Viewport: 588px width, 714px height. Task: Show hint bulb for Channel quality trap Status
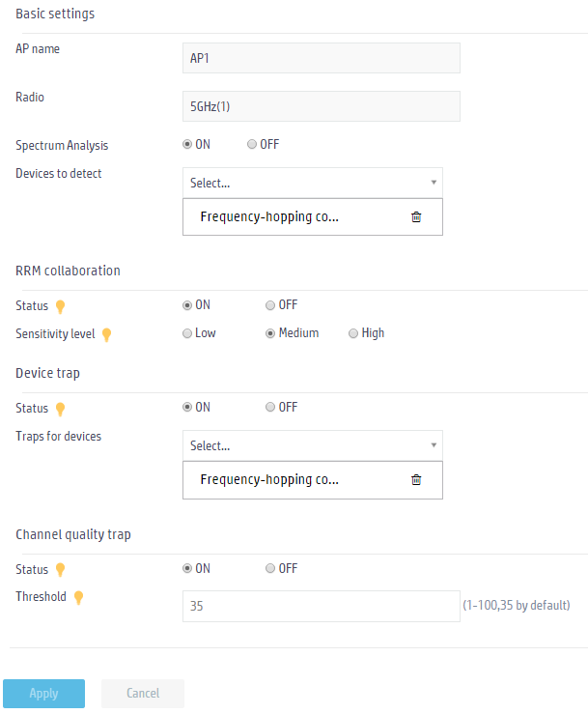point(60,570)
